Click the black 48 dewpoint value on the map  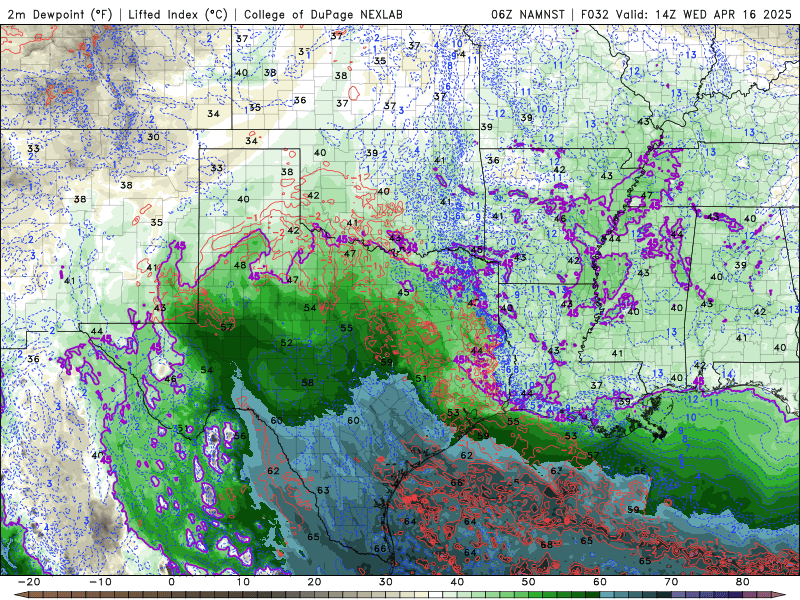pyautogui.click(x=240, y=265)
